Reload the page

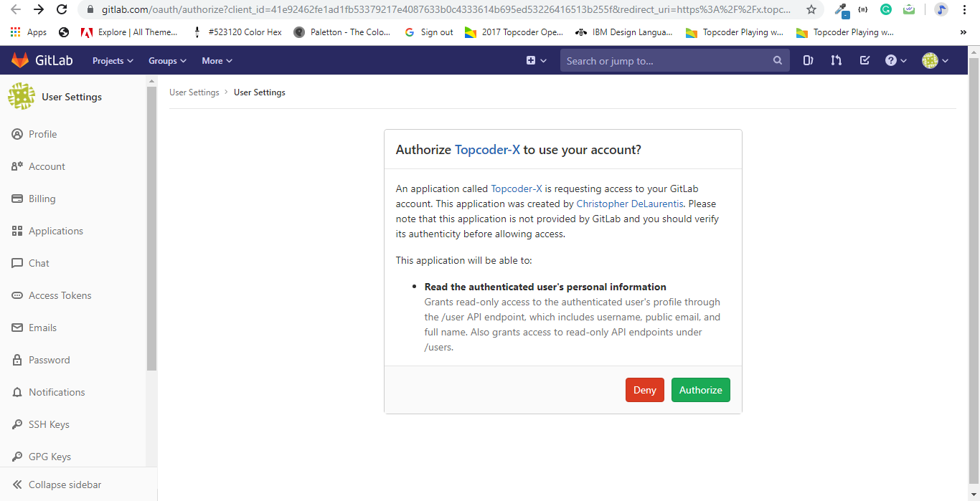[x=62, y=9]
